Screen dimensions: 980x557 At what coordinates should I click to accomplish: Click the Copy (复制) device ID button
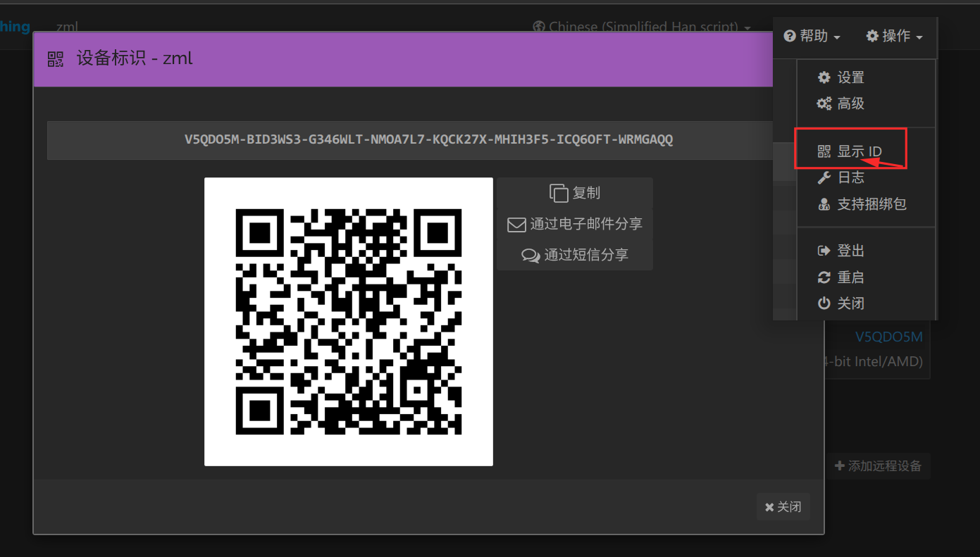(x=575, y=193)
